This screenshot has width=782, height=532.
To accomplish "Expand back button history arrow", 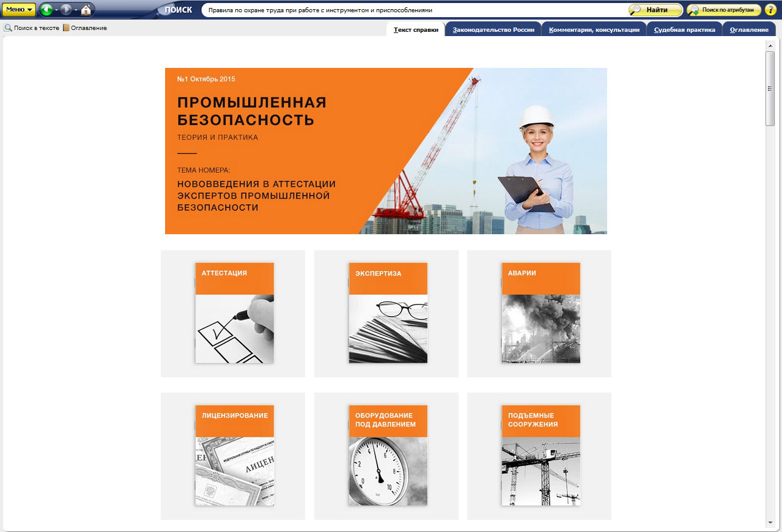I will [56, 10].
